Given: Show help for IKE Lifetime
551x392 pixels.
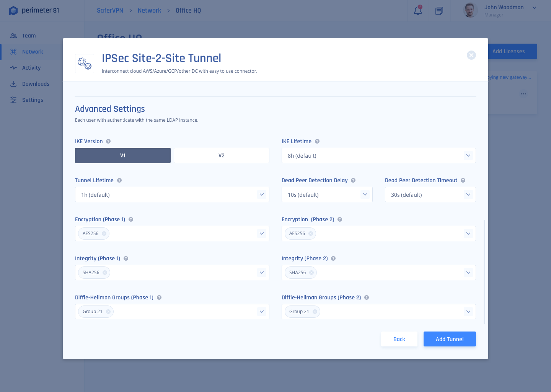Looking at the screenshot, I should (x=317, y=141).
